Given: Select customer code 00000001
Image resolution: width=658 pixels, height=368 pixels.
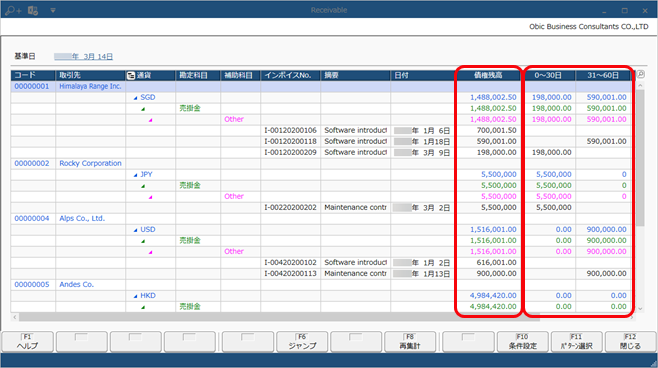Looking at the screenshot, I should (31, 86).
